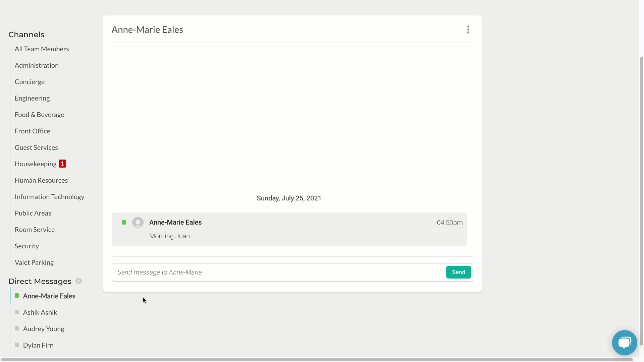Click the Housekeeping unread badge
Screen dimensions: 644x362
pos(62,164)
